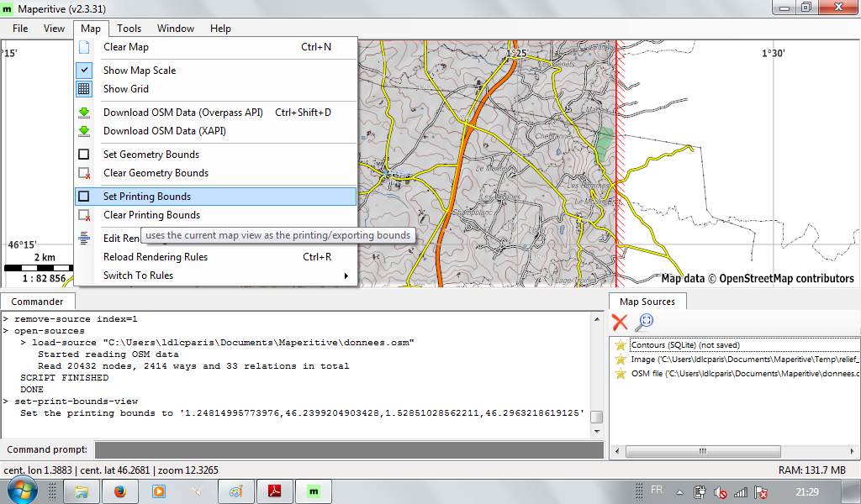Choose Clear Map menu entry

pyautogui.click(x=216, y=47)
